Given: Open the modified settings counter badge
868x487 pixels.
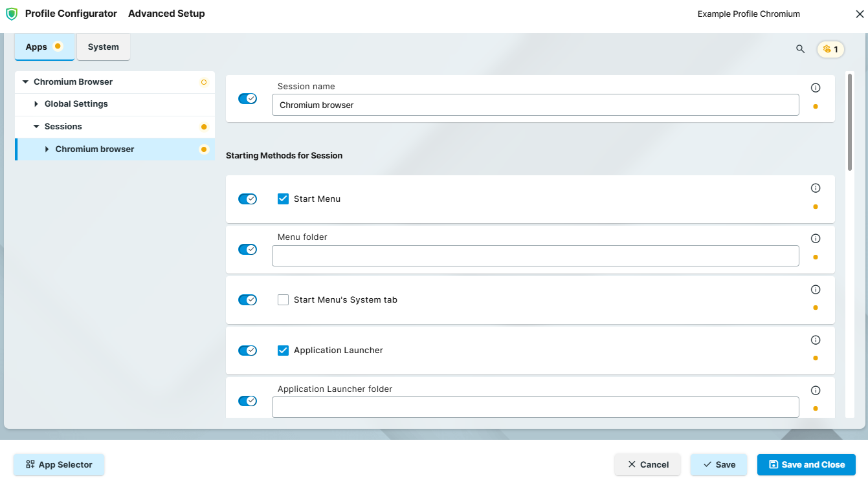Looking at the screenshot, I should pyautogui.click(x=830, y=49).
